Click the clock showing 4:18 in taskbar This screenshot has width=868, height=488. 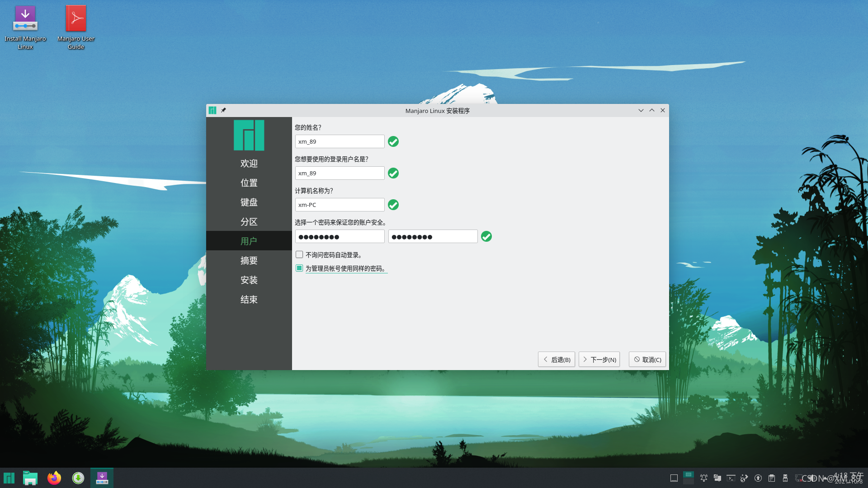point(848,478)
